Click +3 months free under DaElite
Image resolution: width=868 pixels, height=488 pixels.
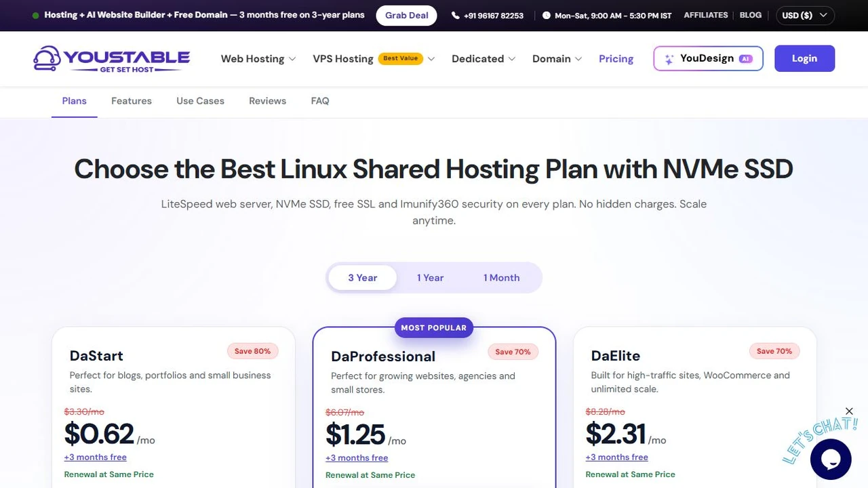617,457
